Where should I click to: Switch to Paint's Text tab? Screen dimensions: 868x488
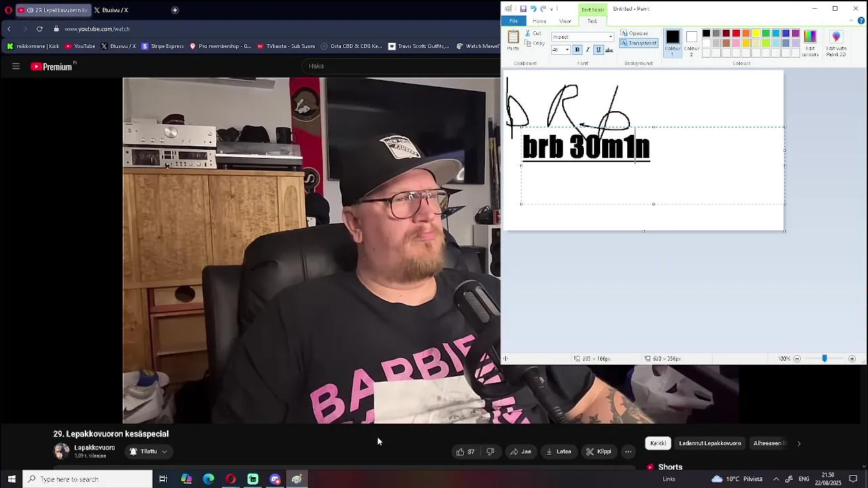click(x=592, y=21)
